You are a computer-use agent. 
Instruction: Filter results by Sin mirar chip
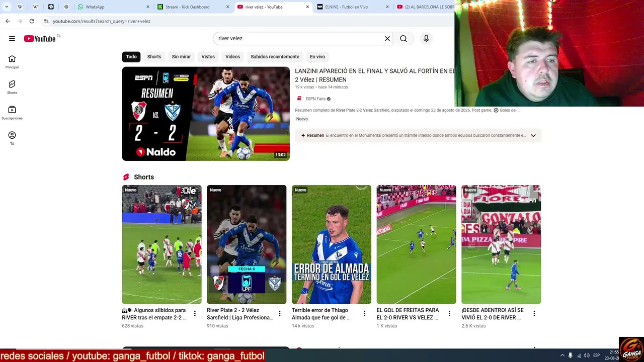pyautogui.click(x=181, y=57)
